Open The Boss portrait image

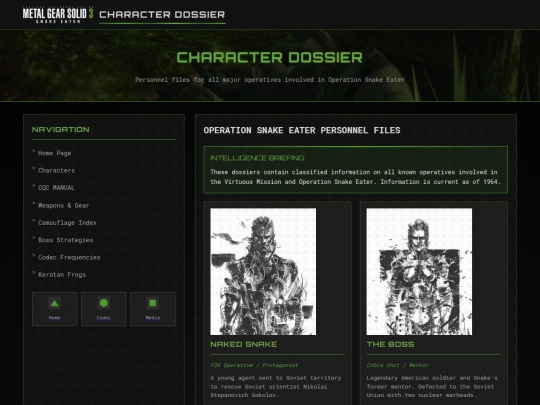419,271
